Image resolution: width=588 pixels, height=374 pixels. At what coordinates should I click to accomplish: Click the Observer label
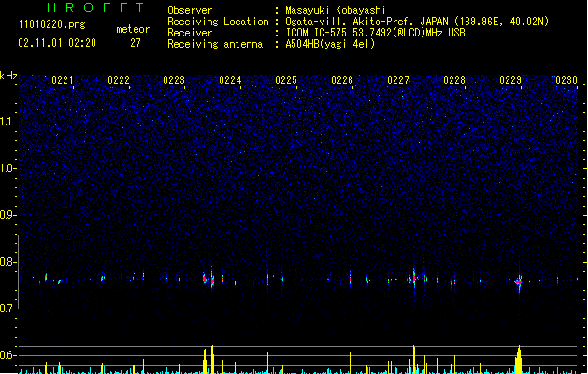(x=190, y=10)
